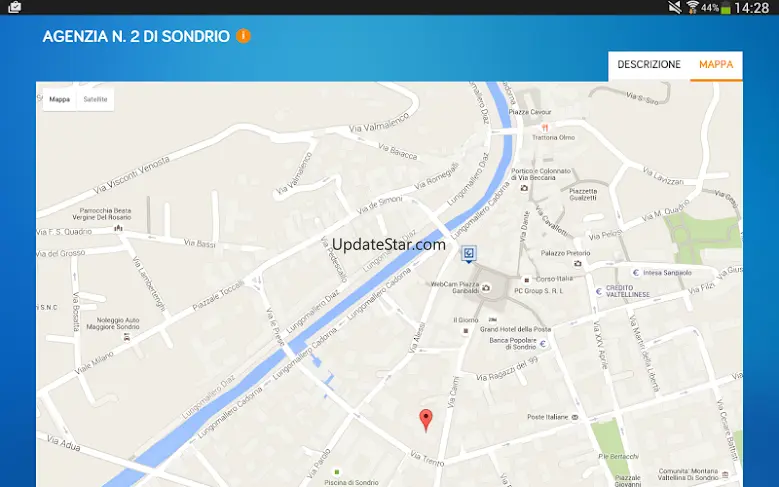The width and height of the screenshot is (779, 487).
Task: Select the MAPPA tab
Action: pyautogui.click(x=716, y=65)
